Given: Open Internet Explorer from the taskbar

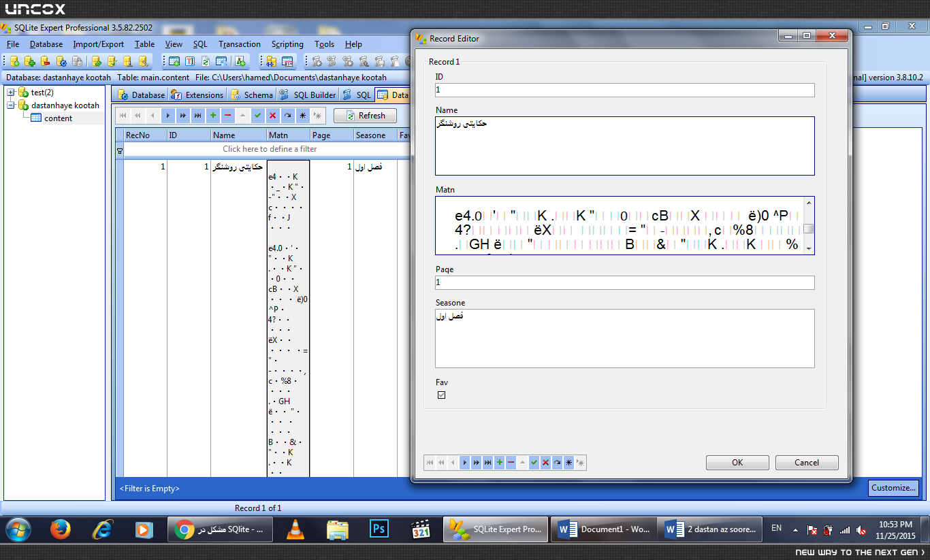Looking at the screenshot, I should click(102, 529).
